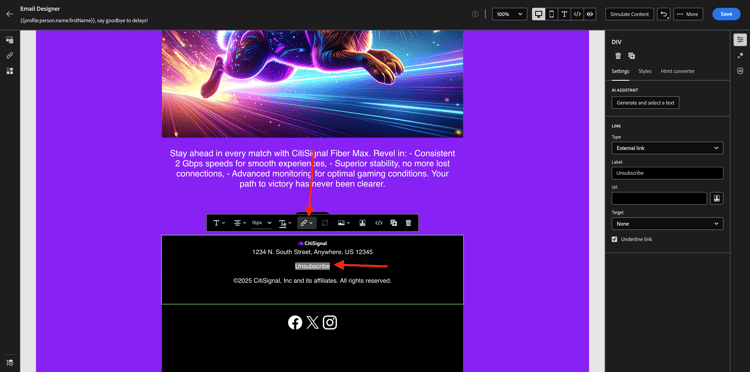Expand the External link type dropdown
The height and width of the screenshot is (372, 750).
(x=667, y=148)
